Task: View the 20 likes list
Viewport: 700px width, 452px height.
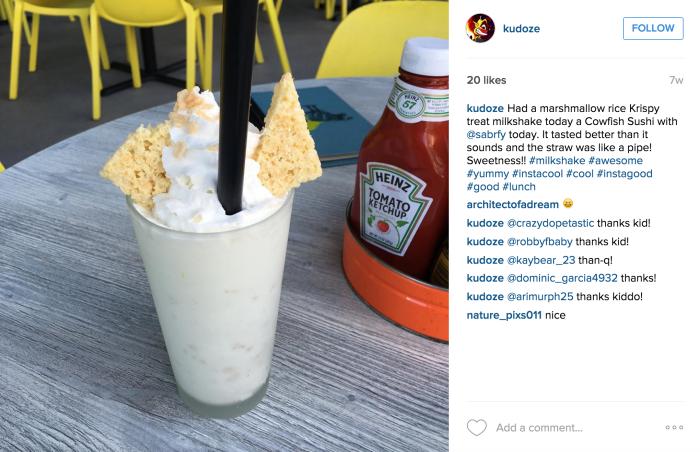Action: 486,80
